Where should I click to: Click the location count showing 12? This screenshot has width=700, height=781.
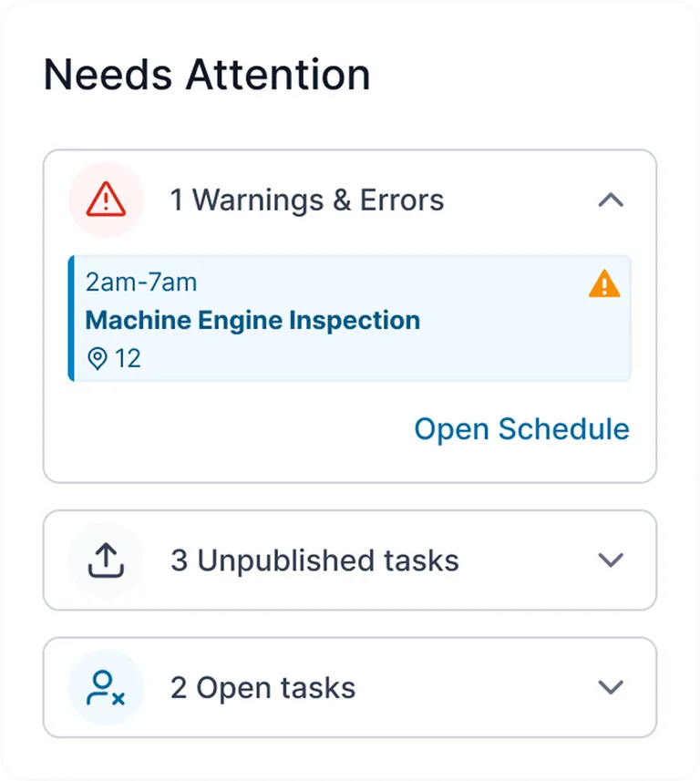click(x=130, y=358)
